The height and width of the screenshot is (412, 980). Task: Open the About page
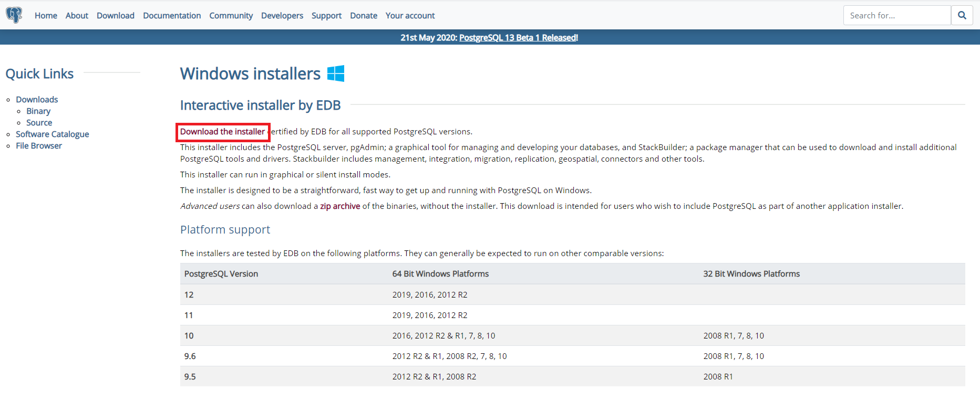point(77,16)
